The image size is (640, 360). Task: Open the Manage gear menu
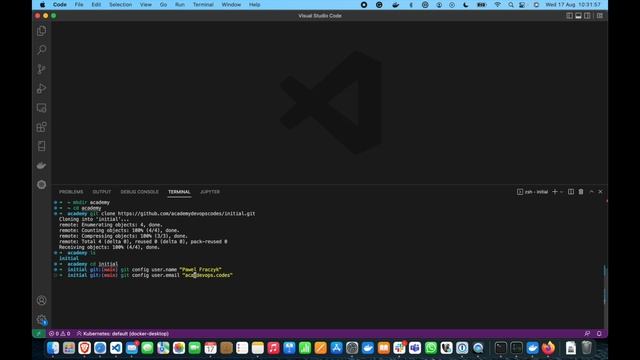click(41, 320)
